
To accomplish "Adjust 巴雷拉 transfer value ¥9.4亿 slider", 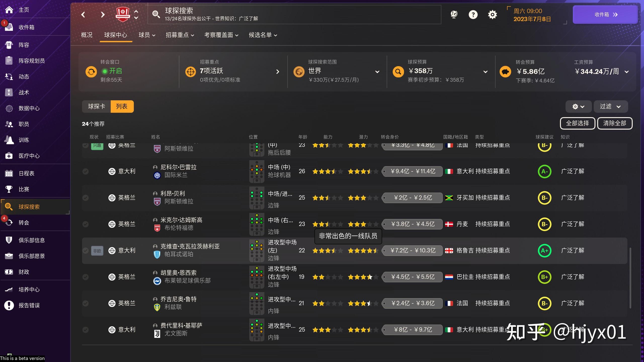I will (x=412, y=171).
